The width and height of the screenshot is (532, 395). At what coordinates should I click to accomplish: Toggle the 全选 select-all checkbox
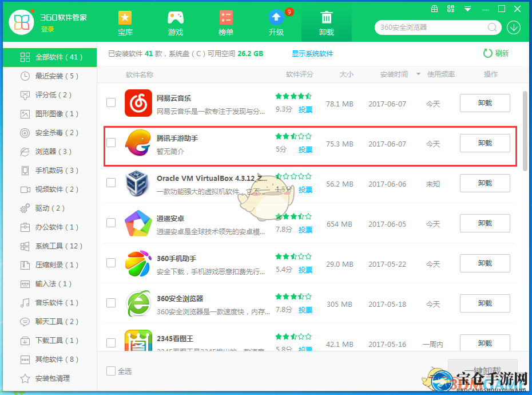[111, 371]
